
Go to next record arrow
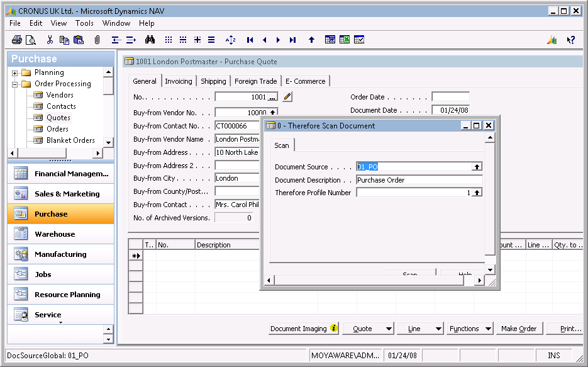(278, 40)
